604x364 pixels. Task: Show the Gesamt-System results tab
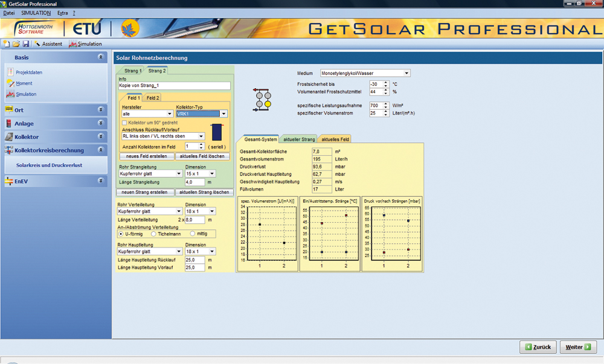pyautogui.click(x=260, y=139)
